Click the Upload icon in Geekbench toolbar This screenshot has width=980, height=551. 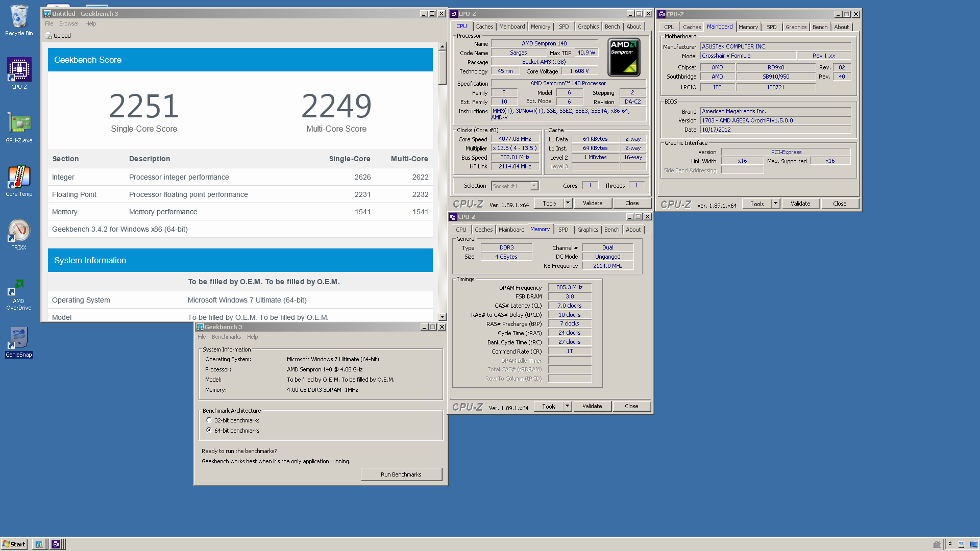[x=48, y=36]
